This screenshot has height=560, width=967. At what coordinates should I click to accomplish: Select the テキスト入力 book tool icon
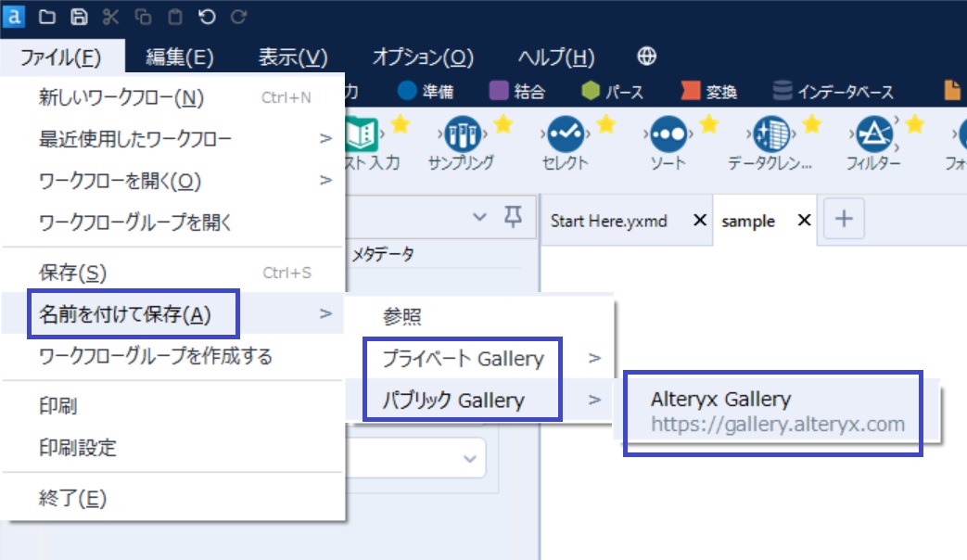[x=362, y=134]
